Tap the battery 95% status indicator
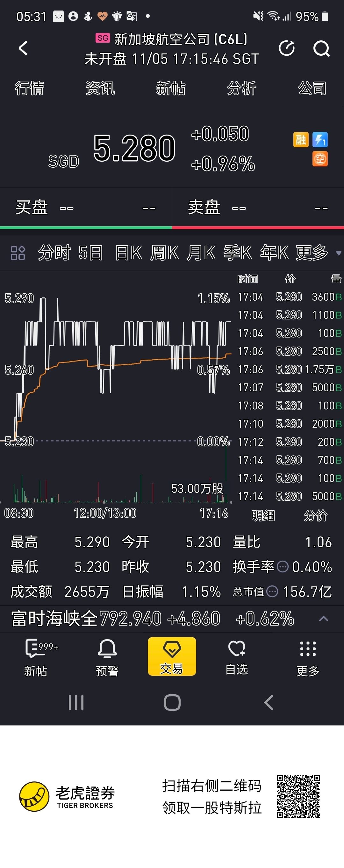The width and height of the screenshot is (344, 868). pos(312,17)
